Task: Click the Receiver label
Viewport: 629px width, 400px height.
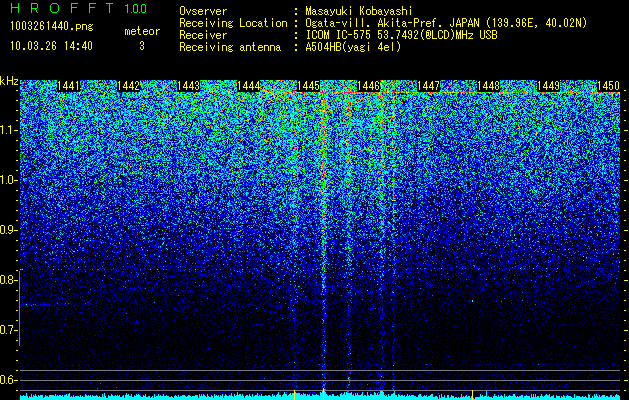Action: pyautogui.click(x=203, y=35)
